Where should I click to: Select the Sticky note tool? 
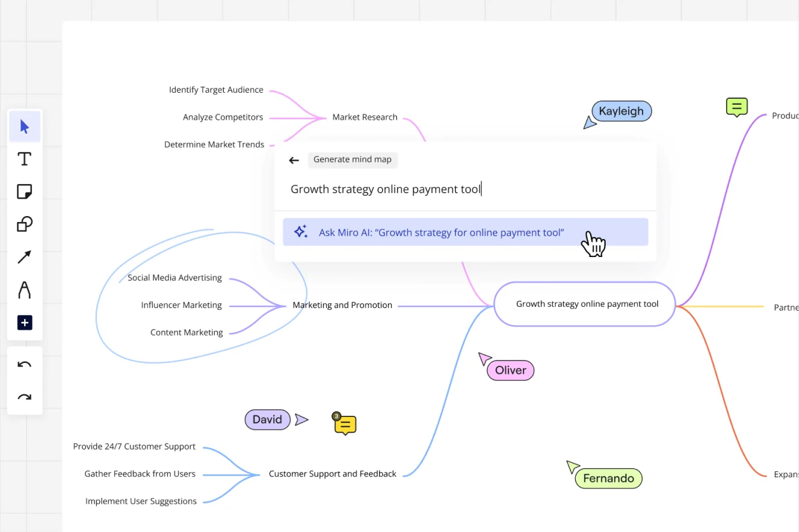(x=25, y=192)
